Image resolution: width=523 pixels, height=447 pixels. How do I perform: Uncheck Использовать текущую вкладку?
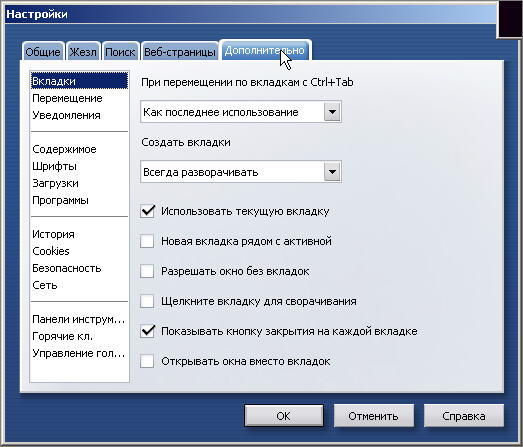click(x=147, y=211)
